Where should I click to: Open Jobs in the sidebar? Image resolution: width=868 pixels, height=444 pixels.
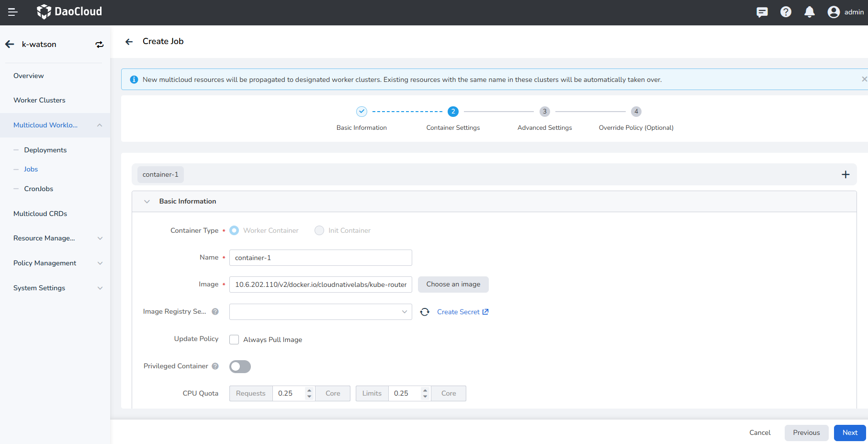31,169
